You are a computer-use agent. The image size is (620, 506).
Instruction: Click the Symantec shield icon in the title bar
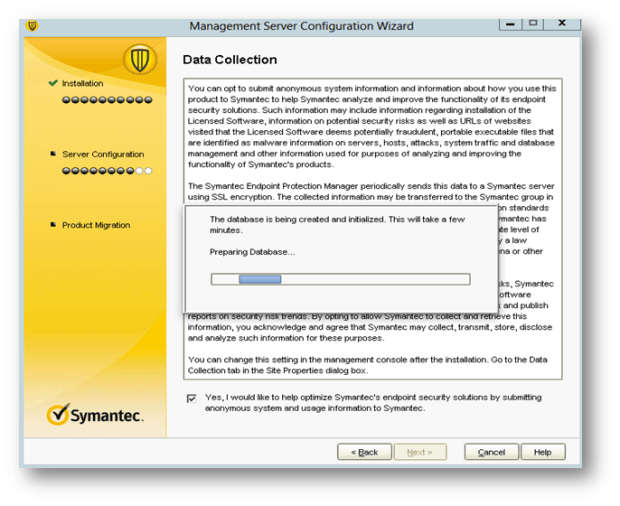point(33,25)
